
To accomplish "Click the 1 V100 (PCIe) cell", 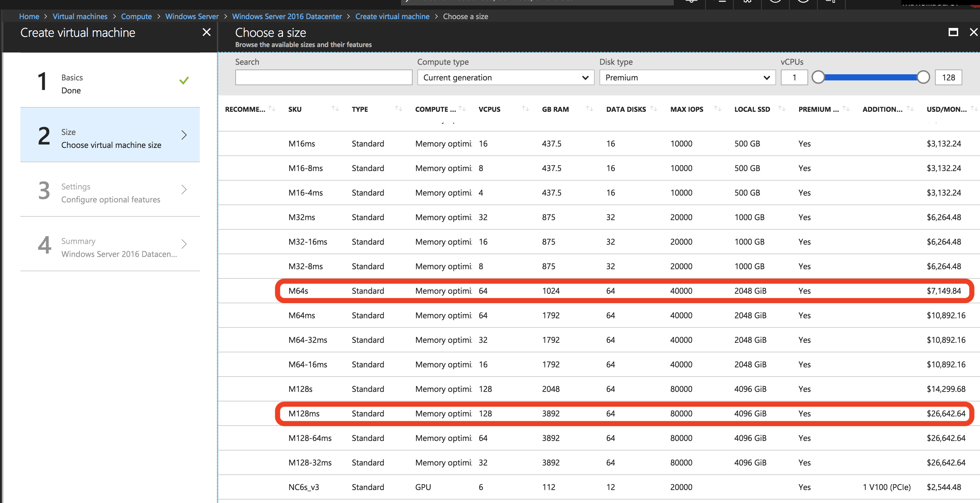I will pos(887,487).
